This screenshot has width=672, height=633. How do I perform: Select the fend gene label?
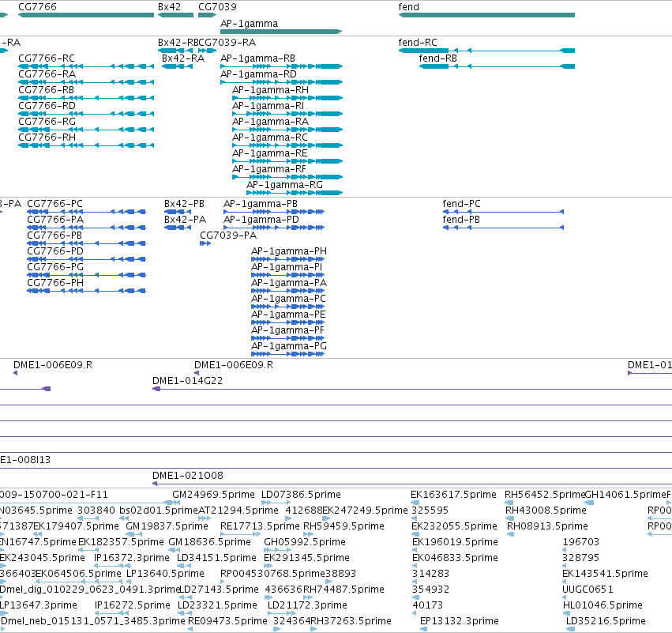(x=409, y=7)
